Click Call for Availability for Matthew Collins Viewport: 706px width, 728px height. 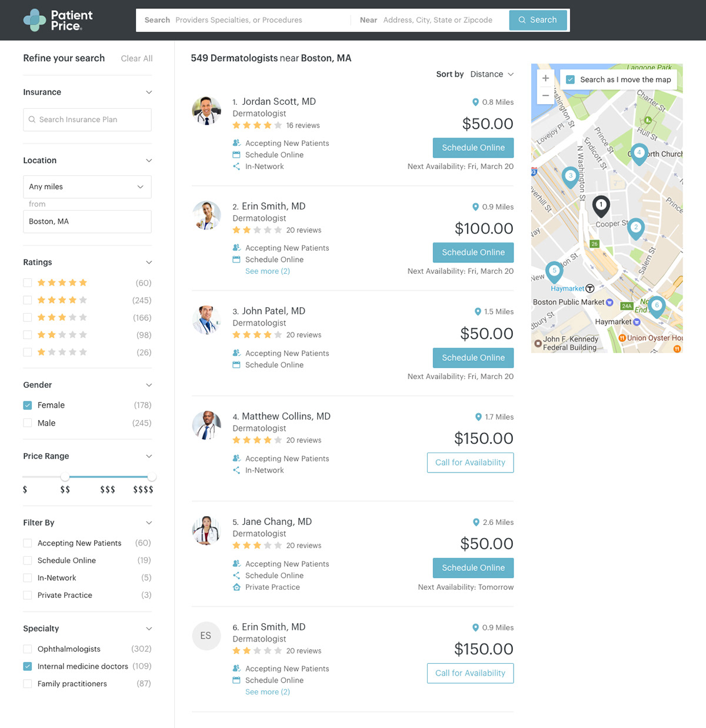[470, 463]
